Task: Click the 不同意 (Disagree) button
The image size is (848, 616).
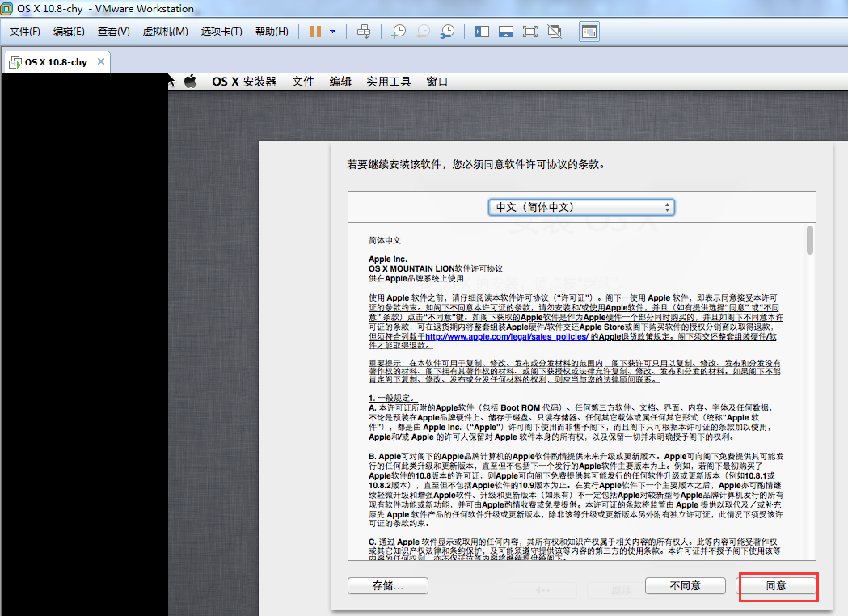Action: pos(685,585)
